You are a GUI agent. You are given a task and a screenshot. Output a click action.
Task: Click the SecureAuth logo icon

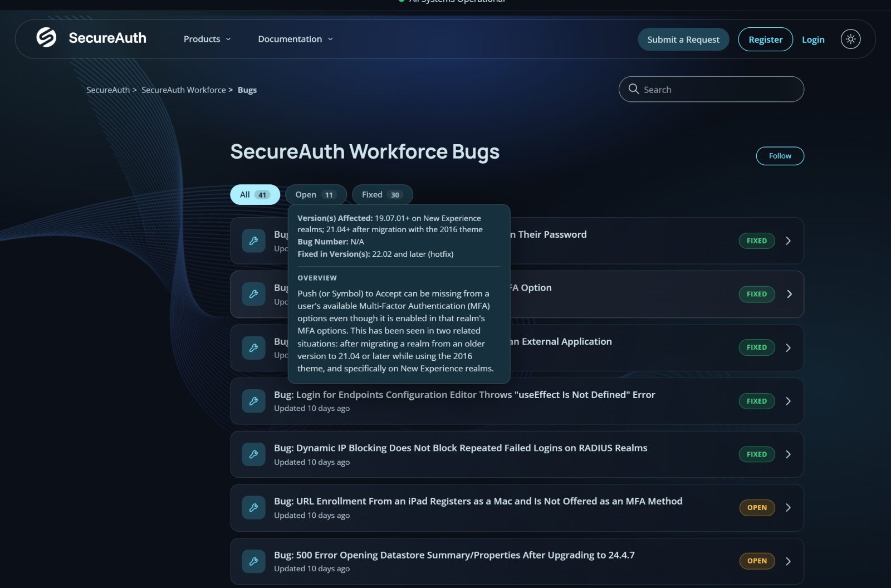click(x=46, y=38)
